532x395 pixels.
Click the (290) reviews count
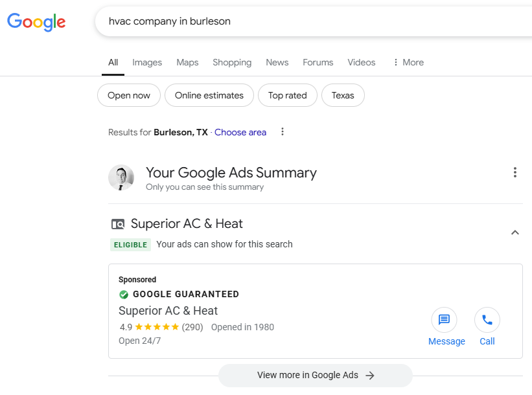pyautogui.click(x=192, y=327)
